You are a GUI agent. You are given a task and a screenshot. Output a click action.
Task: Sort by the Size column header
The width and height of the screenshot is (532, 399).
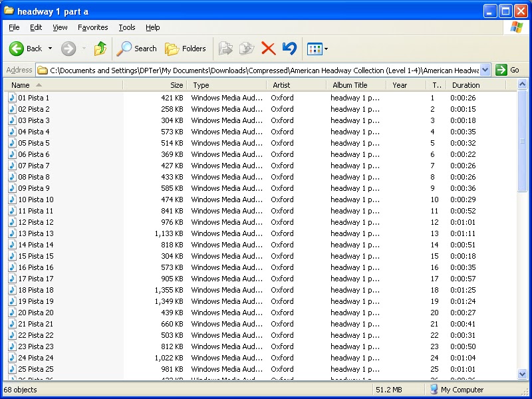pos(156,85)
